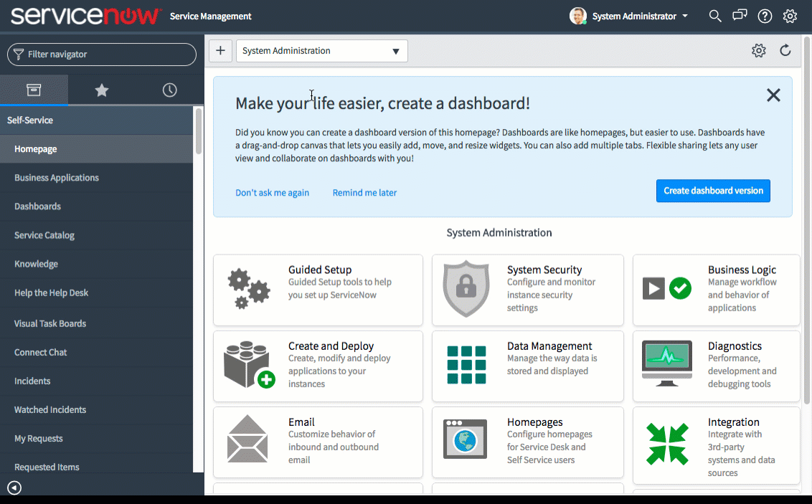812x504 pixels.
Task: Click the plus Add content button
Action: click(221, 51)
